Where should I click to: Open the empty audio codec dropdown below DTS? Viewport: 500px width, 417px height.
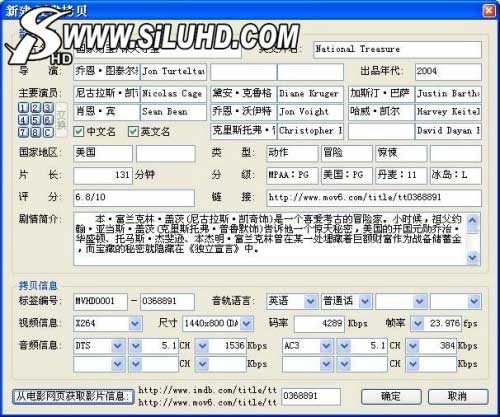[118, 364]
